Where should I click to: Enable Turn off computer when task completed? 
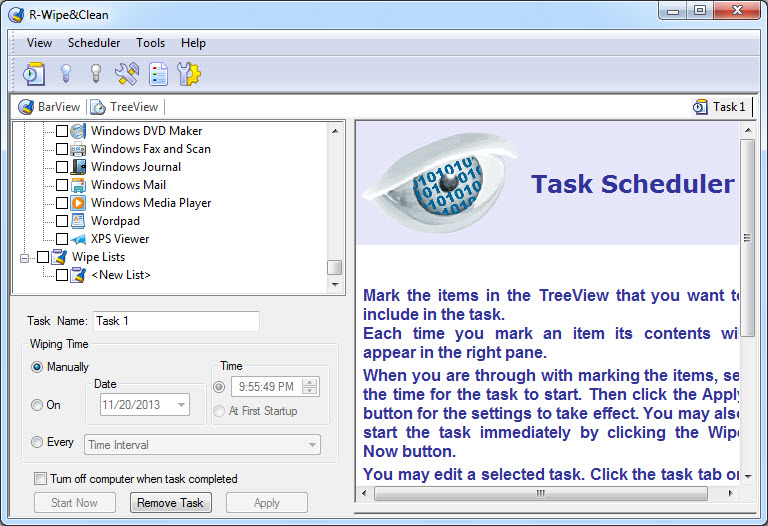click(40, 478)
